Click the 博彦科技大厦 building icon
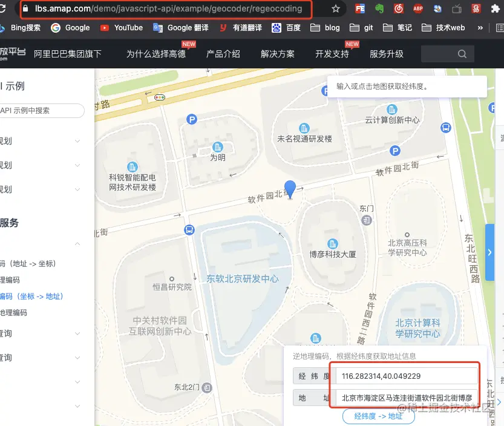This screenshot has width=504, height=426. pos(333,244)
